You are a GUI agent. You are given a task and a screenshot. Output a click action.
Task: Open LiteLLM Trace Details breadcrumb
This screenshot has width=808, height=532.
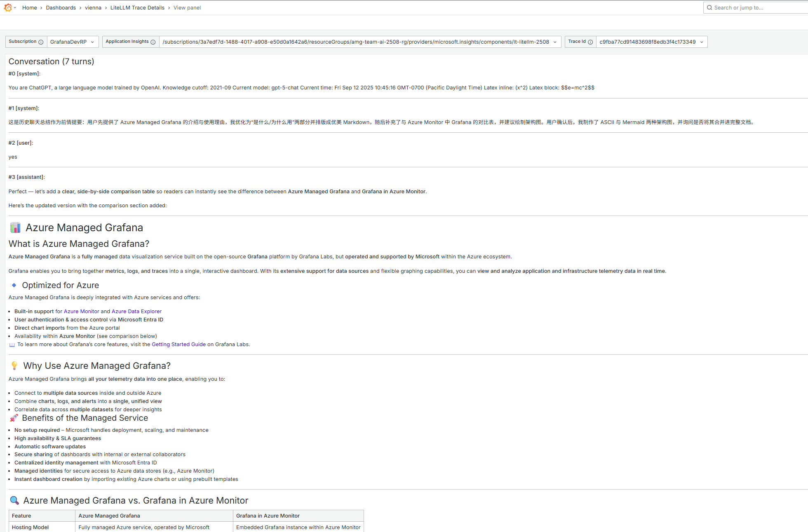137,7
